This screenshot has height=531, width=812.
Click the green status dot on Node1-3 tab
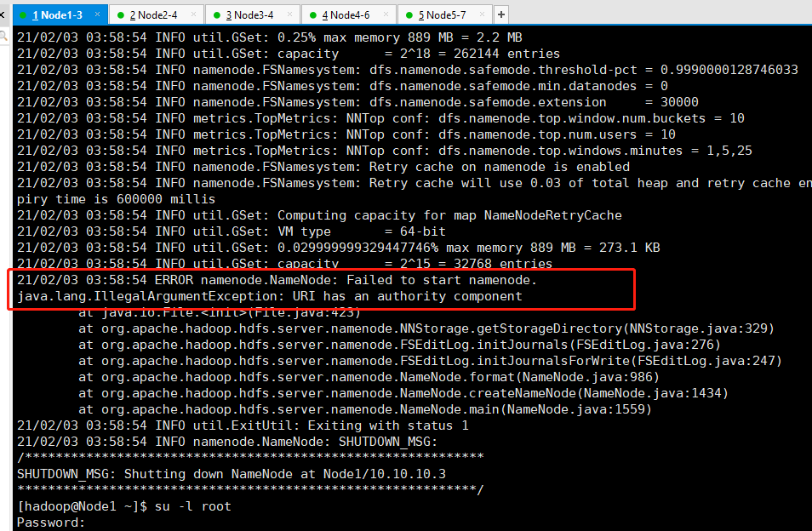[x=23, y=15]
